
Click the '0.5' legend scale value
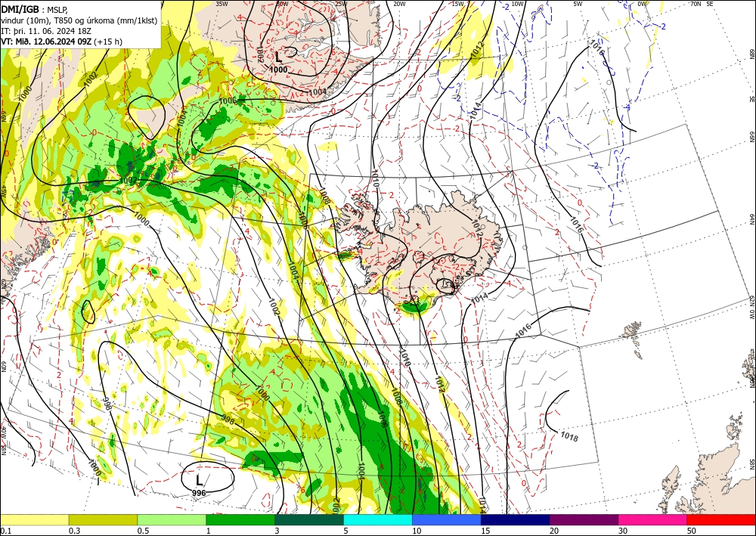[x=143, y=531]
